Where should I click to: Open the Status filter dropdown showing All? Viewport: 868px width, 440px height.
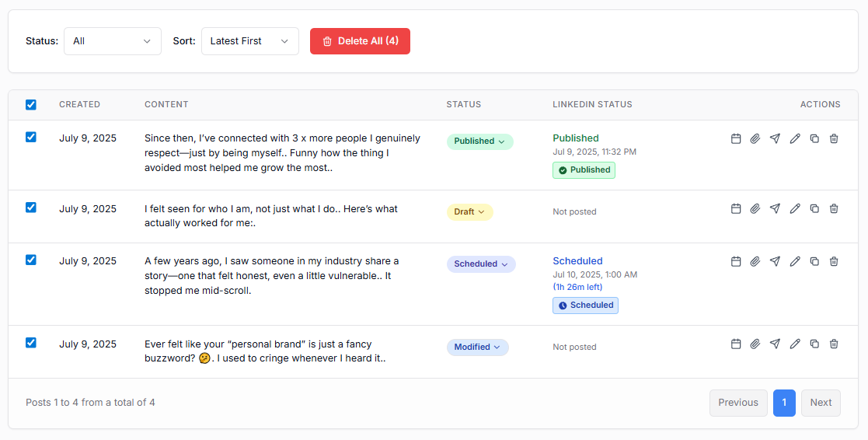pos(113,41)
